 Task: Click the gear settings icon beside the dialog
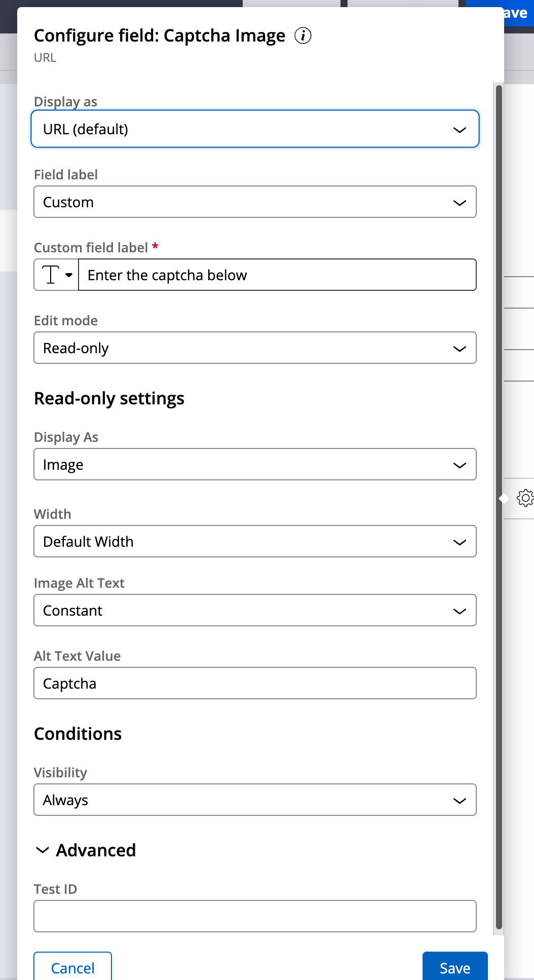click(525, 498)
